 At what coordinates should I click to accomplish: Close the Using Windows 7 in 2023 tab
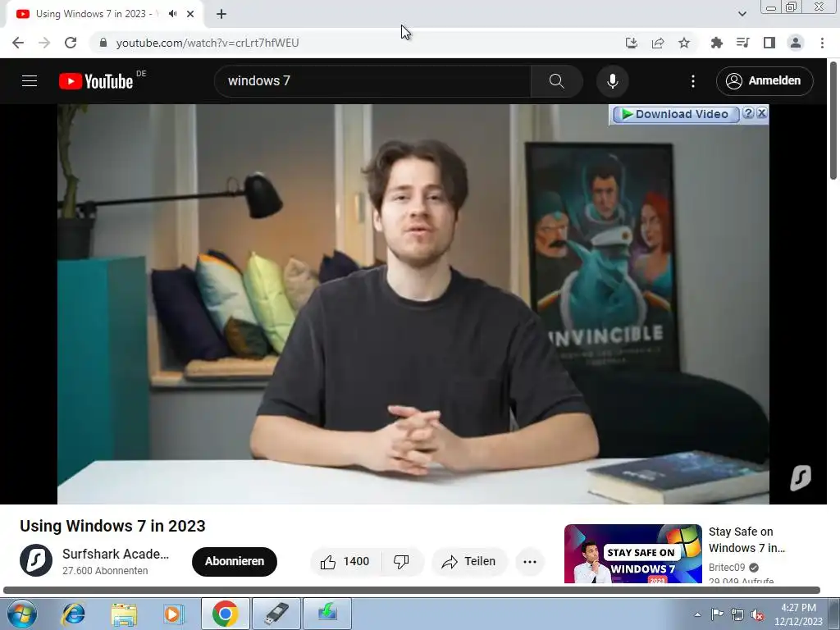pos(190,14)
